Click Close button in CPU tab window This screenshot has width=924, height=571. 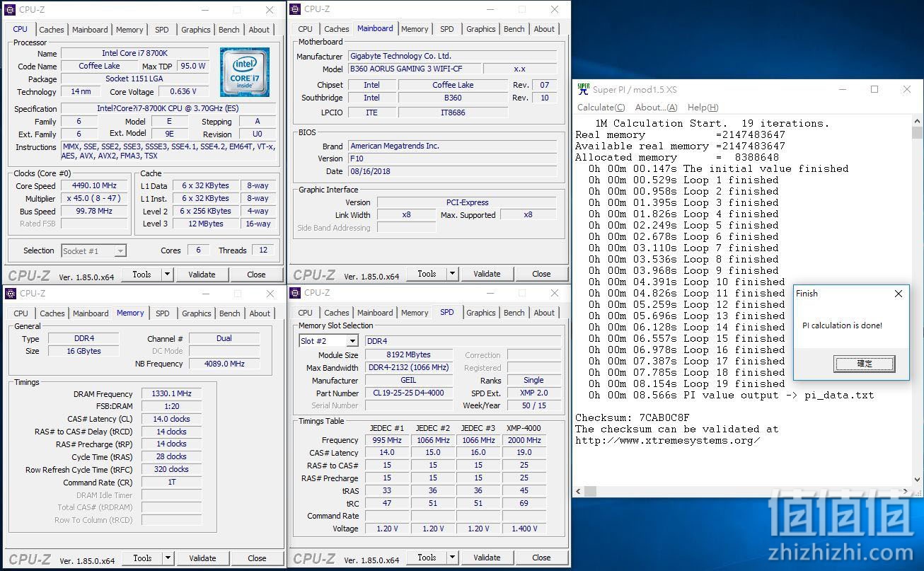pos(256,275)
